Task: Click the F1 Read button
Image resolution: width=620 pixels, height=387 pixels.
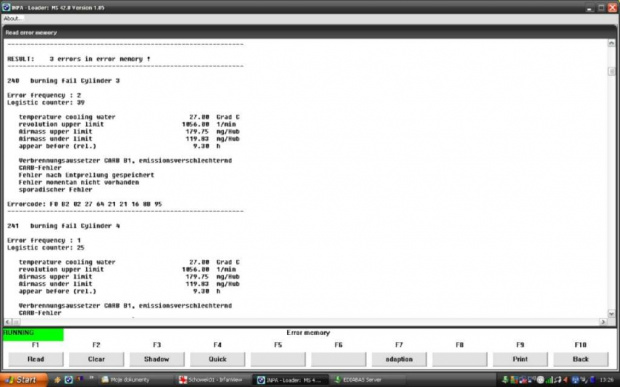Action: click(x=36, y=359)
